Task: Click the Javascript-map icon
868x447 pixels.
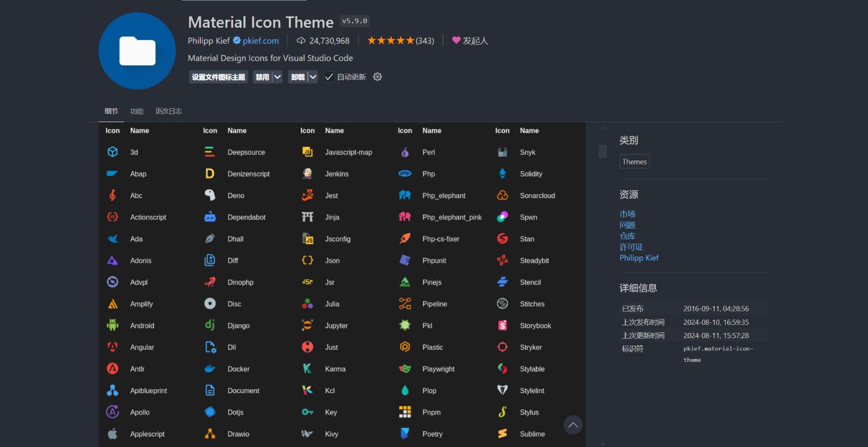Action: pyautogui.click(x=307, y=152)
